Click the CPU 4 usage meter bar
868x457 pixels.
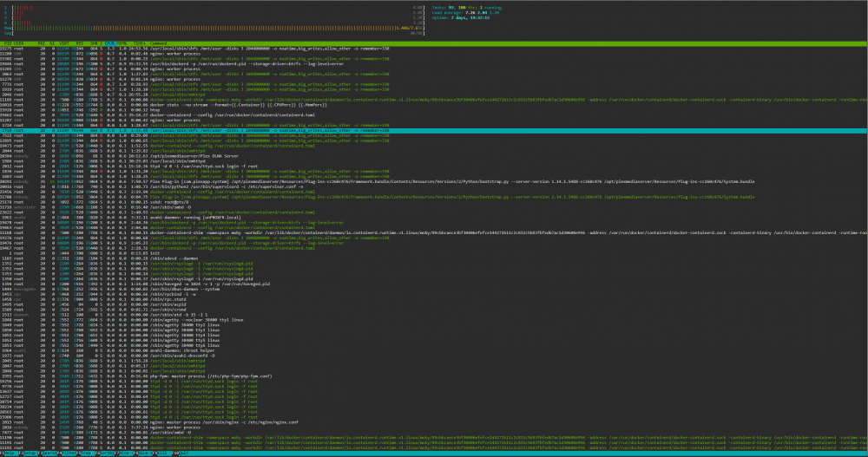pyautogui.click(x=214, y=23)
